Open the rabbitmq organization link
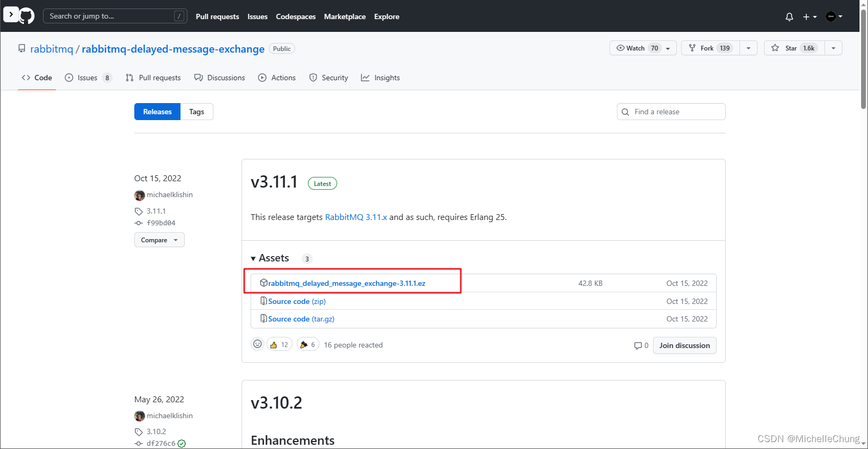The width and height of the screenshot is (868, 449). click(51, 49)
